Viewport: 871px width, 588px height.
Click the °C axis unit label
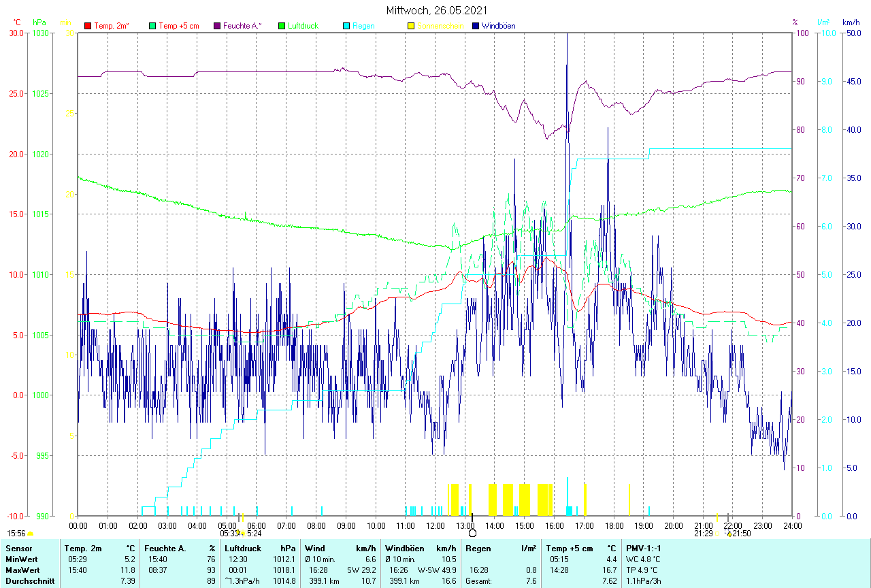(x=17, y=22)
